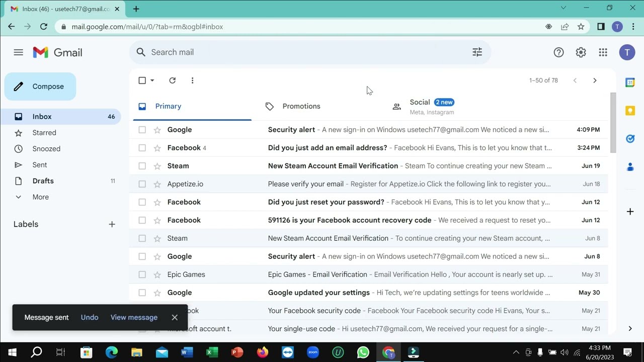This screenshot has height=362, width=644.
Task: Tick the select-all emails checkbox
Action: click(142, 80)
